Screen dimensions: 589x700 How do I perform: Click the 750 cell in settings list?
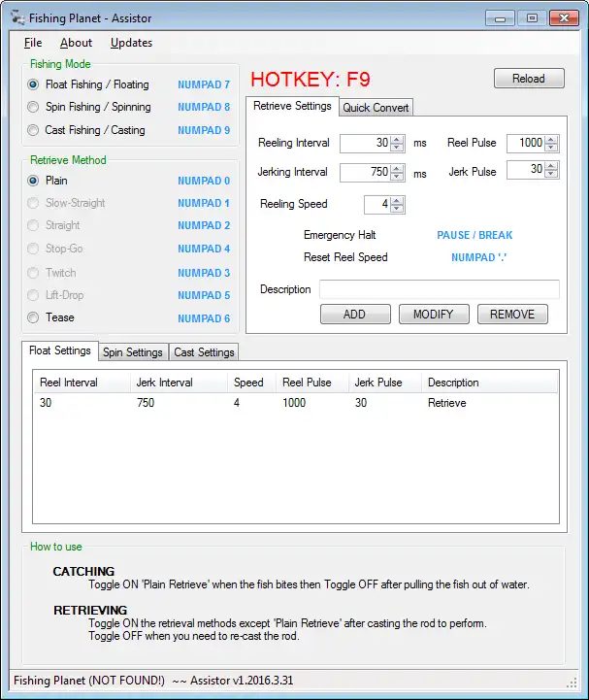[x=146, y=403]
